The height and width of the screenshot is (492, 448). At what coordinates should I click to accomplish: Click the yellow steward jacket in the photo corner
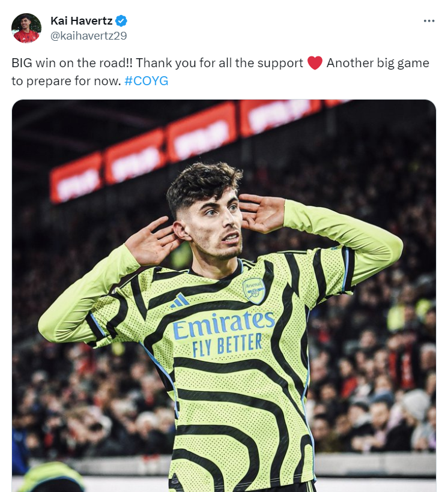pyautogui.click(x=52, y=477)
